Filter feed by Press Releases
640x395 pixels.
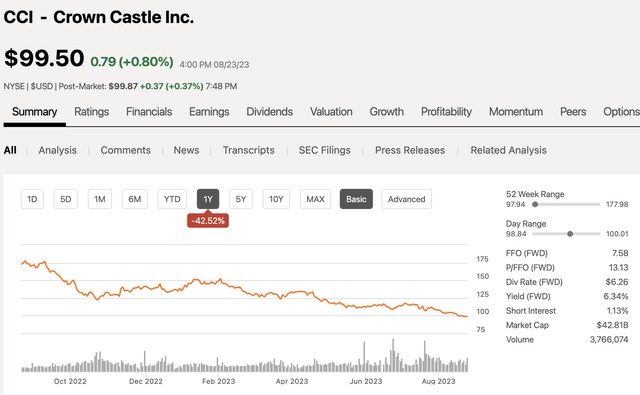point(410,150)
